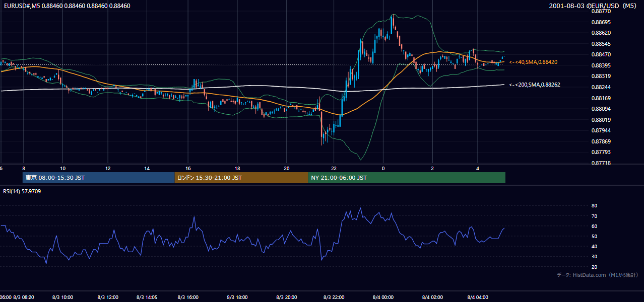Click the 0.88470 price axis value
The width and height of the screenshot is (644, 302).
[601, 54]
